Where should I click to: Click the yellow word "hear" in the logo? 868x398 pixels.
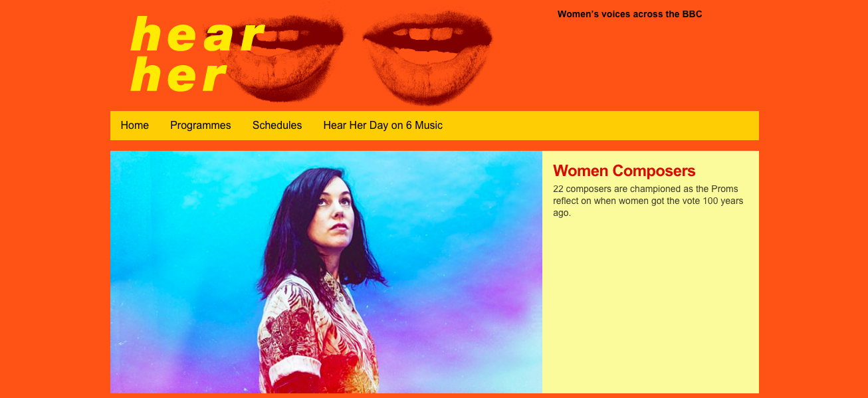click(x=197, y=35)
